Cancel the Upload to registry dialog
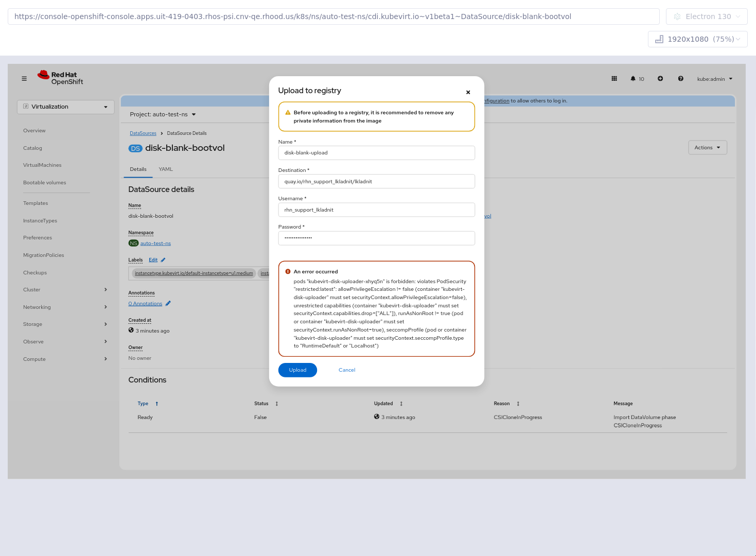The width and height of the screenshot is (756, 556). (x=347, y=370)
